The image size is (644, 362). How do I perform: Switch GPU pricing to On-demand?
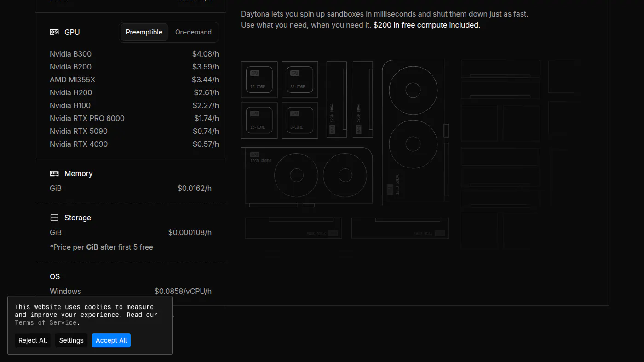pos(193,32)
